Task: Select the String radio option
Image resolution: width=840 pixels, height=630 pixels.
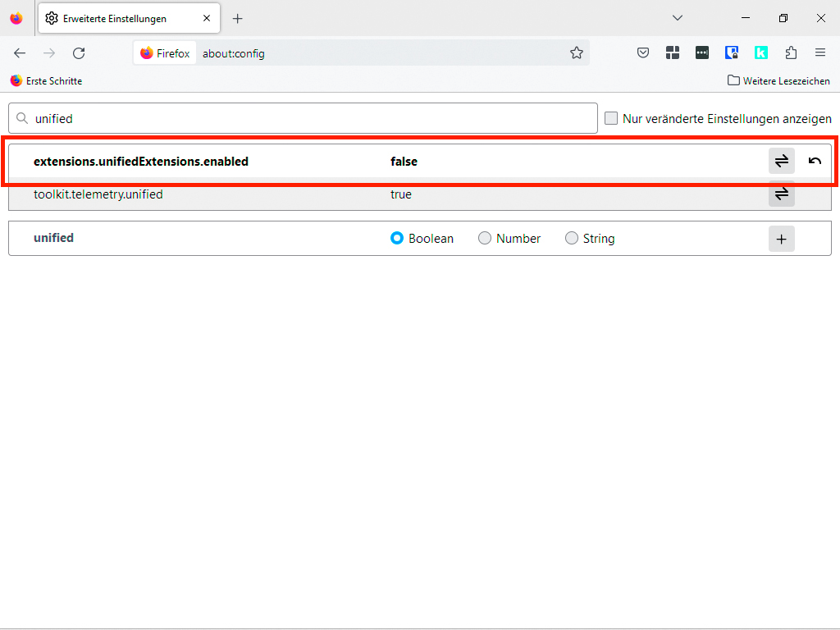Action: 572,239
